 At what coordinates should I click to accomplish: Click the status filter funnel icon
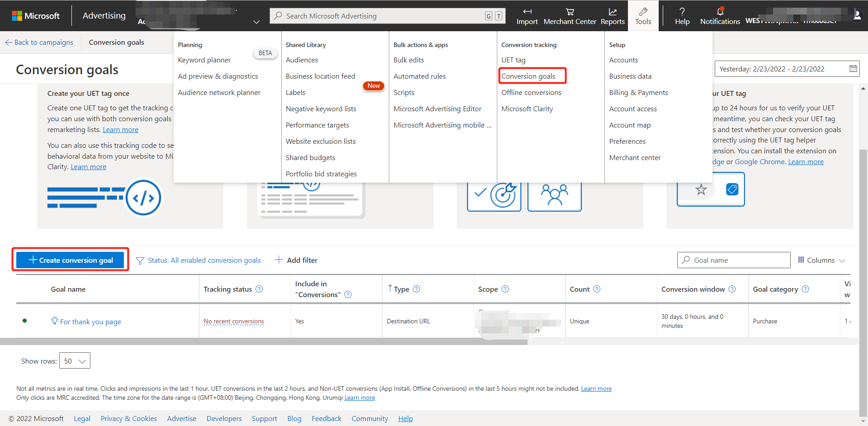click(140, 260)
